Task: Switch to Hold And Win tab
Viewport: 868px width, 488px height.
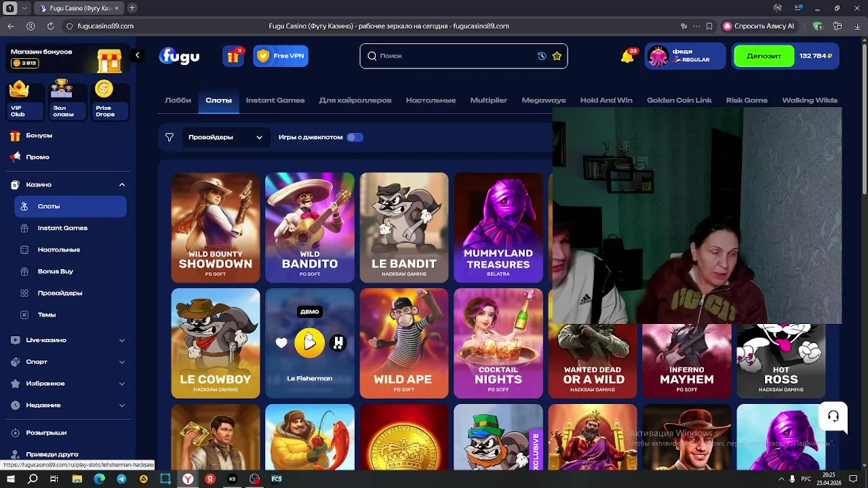Action: tap(606, 100)
